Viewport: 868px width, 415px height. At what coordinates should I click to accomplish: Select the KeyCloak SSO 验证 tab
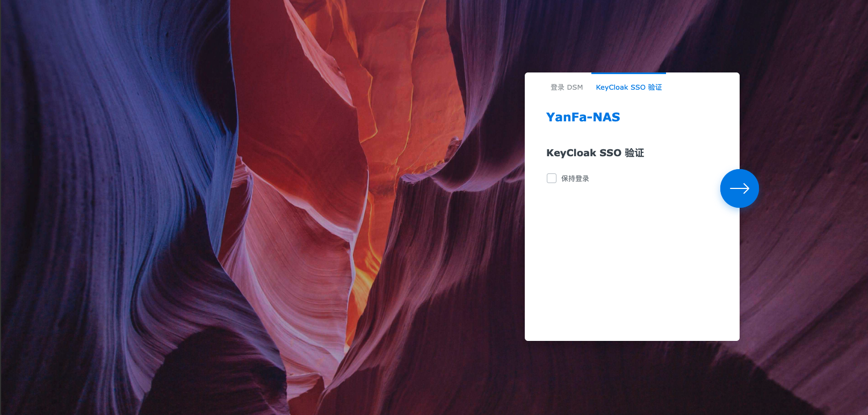pyautogui.click(x=628, y=87)
